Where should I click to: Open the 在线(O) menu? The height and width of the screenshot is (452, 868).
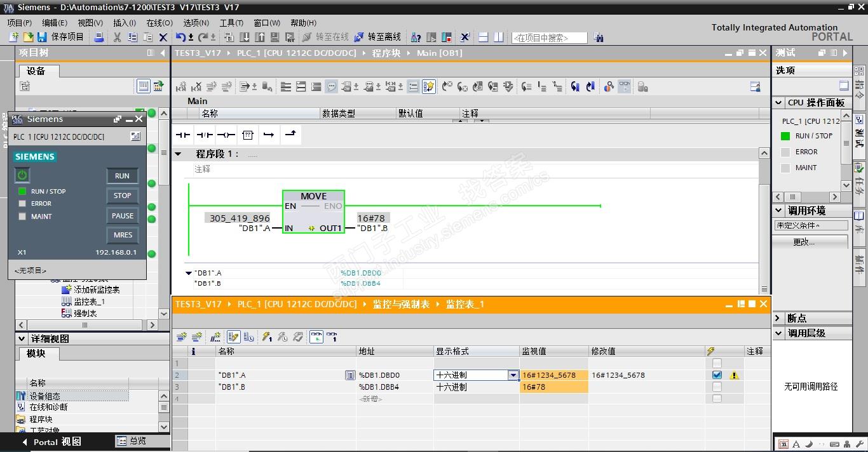click(159, 22)
